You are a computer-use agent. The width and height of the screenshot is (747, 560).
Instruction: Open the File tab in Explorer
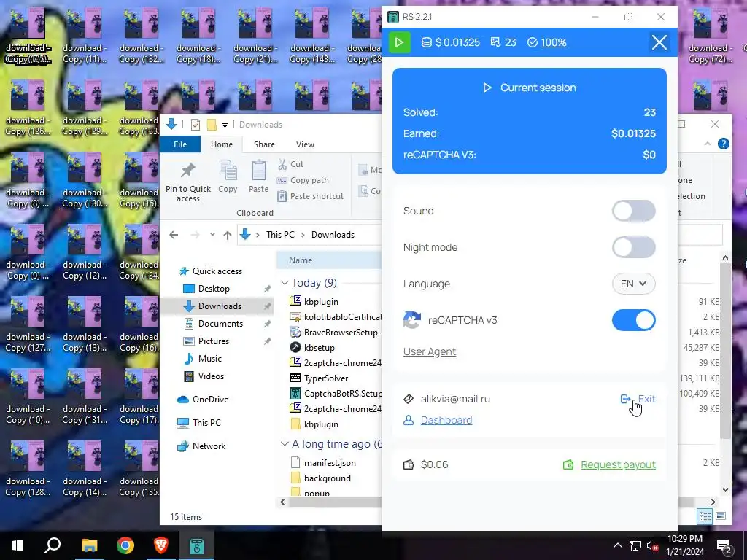[180, 144]
